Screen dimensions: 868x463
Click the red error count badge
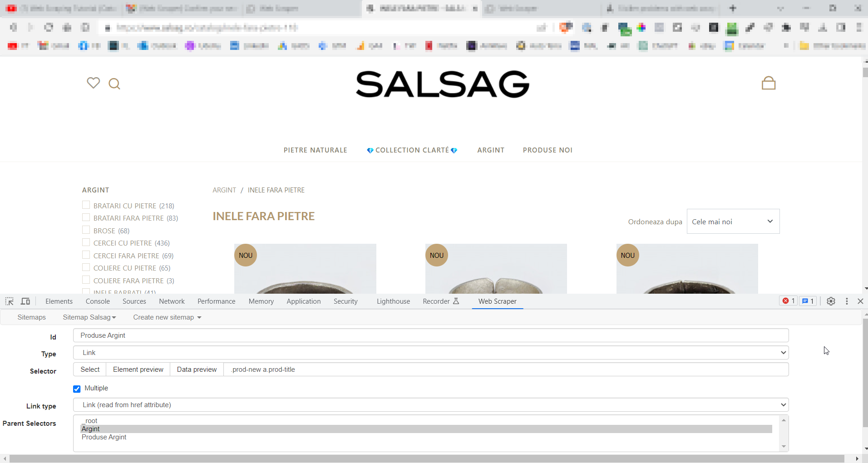(789, 301)
